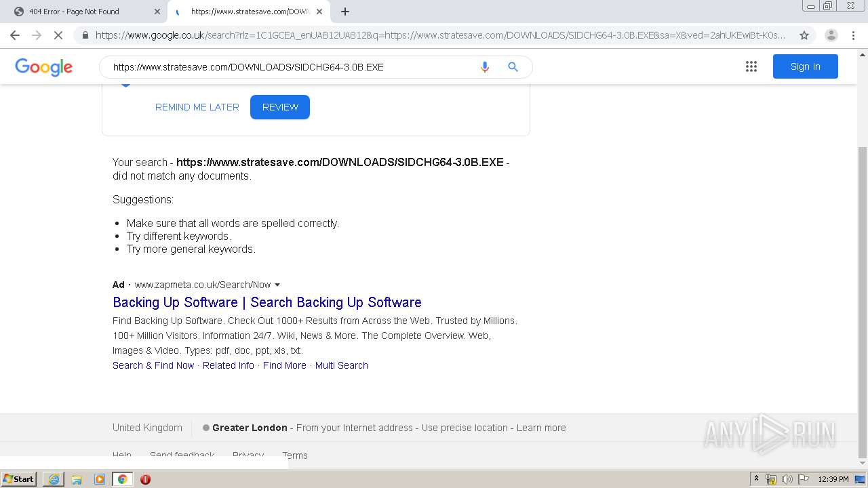The width and height of the screenshot is (868, 488).
Task: Open the Backing Up Software ad headline
Action: (x=267, y=302)
